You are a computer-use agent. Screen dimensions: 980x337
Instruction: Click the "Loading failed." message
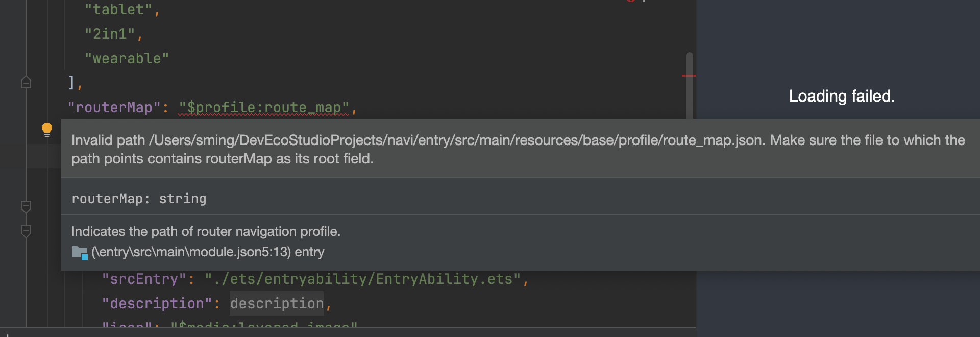[x=841, y=96]
